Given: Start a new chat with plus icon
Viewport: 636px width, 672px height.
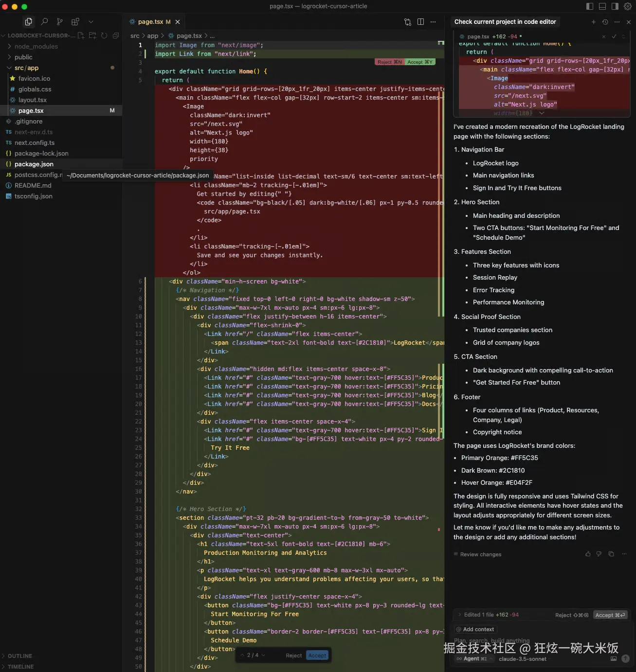Looking at the screenshot, I should [593, 22].
